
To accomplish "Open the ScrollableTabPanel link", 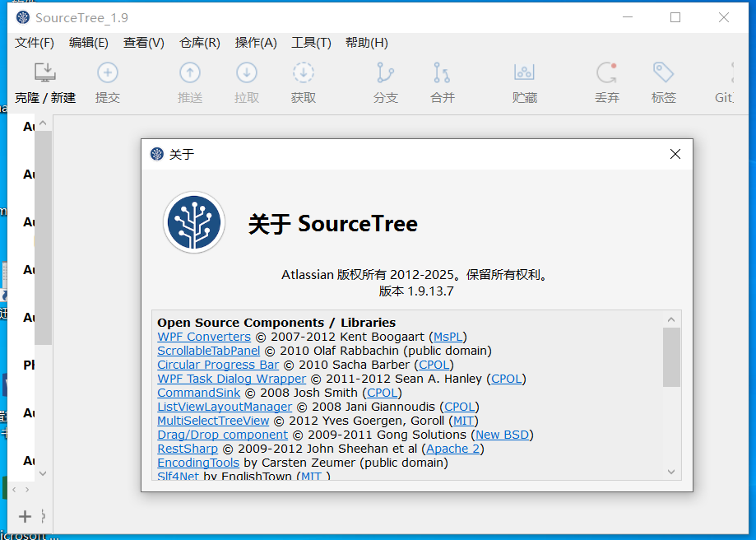I will tap(209, 351).
